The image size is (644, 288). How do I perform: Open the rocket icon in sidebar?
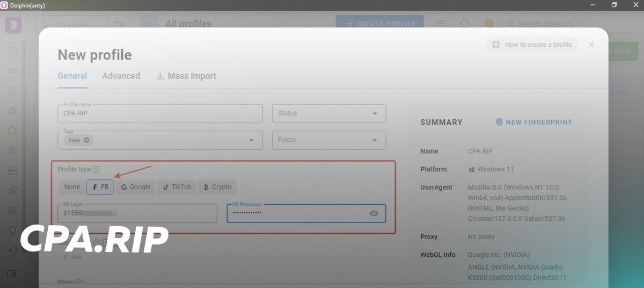[x=12, y=190]
